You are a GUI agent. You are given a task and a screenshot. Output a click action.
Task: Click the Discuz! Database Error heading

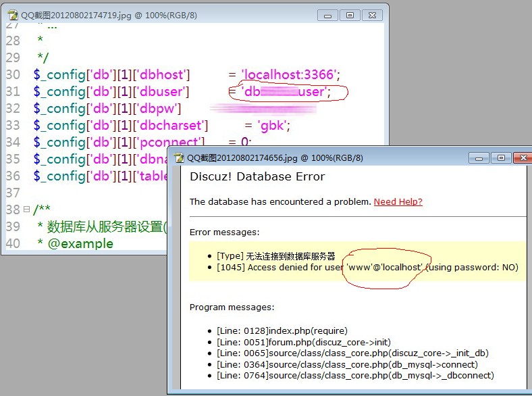click(x=257, y=176)
